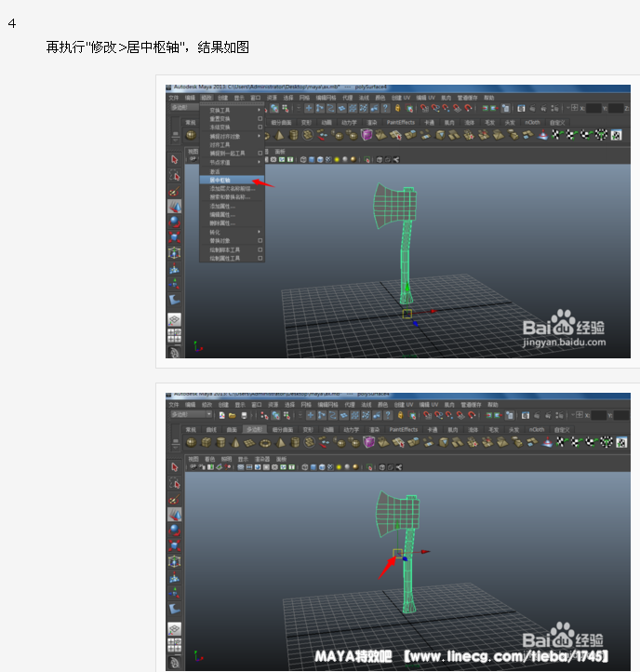
Task: Click the option box next to 替换对象
Action: tap(260, 240)
